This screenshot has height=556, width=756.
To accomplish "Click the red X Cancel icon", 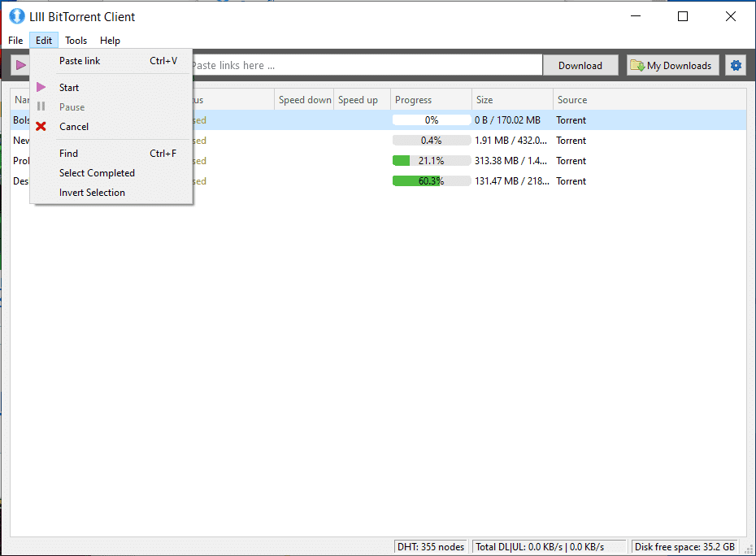I will (x=41, y=126).
